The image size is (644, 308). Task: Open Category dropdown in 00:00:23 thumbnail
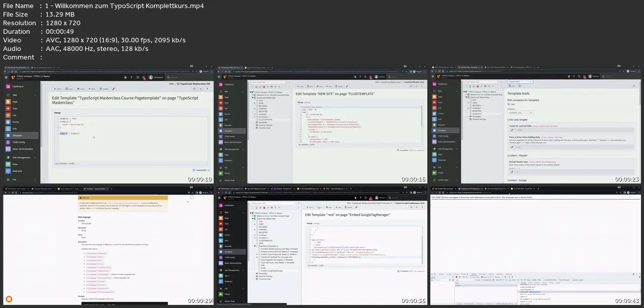point(521,113)
